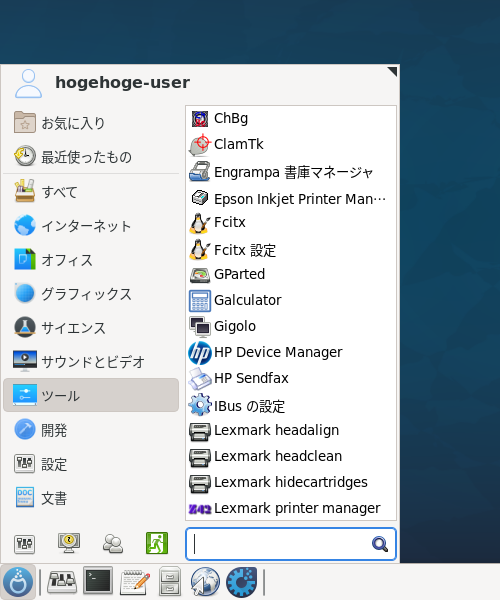Screen dimensions: 500x600
Task: Select the 開発 category
Action: click(x=91, y=430)
